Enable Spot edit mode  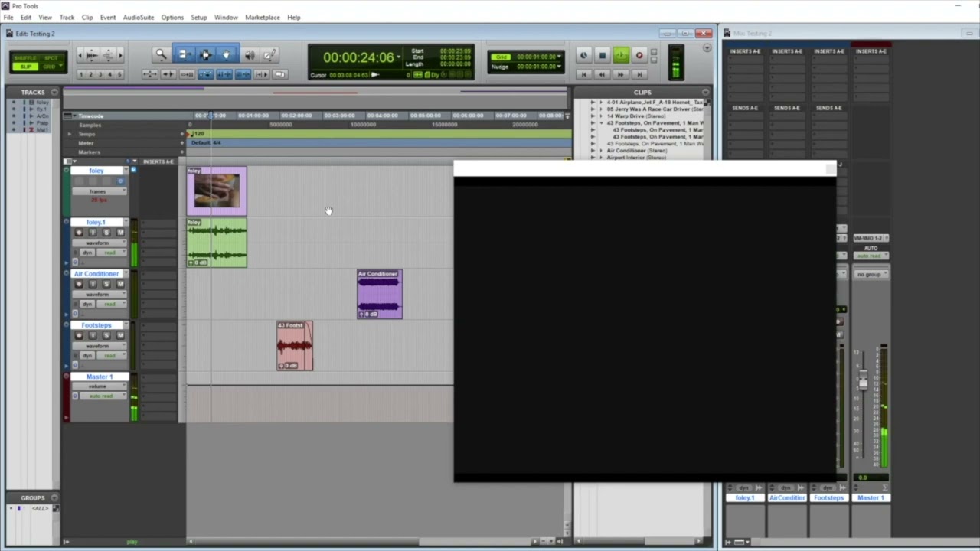(51, 58)
